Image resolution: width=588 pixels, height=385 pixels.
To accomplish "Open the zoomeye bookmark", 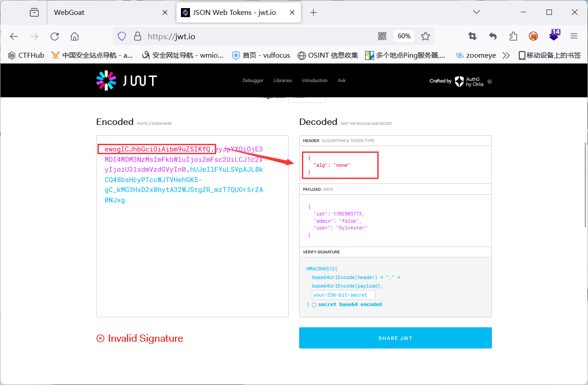I will (x=476, y=55).
